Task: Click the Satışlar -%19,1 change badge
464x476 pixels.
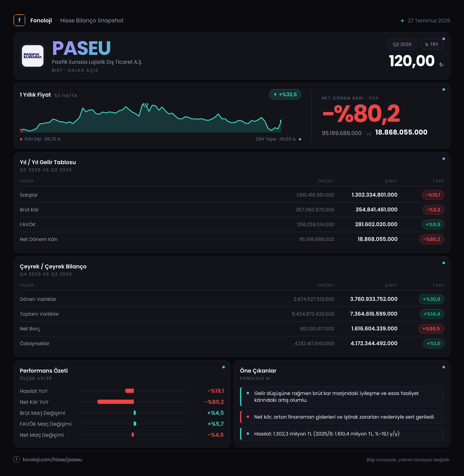Action: 433,195
